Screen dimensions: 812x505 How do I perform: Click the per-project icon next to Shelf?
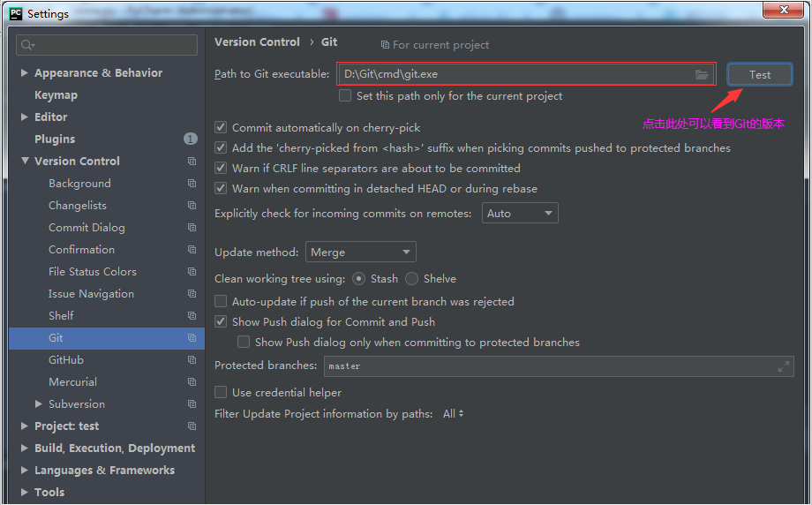point(192,315)
